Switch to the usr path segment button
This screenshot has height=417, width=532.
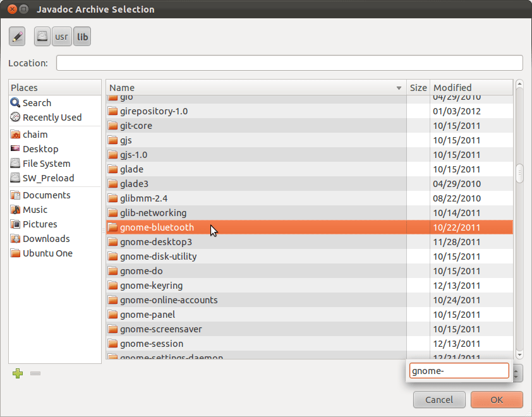tap(61, 36)
